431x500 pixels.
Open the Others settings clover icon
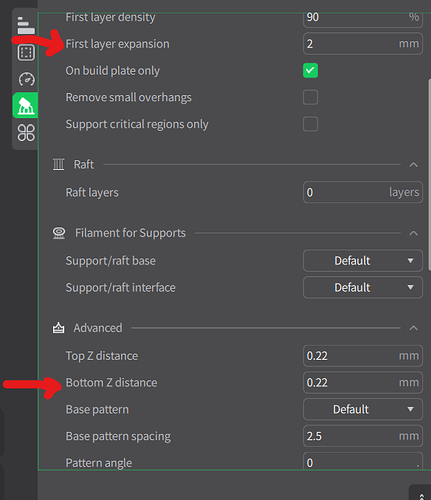[x=26, y=132]
